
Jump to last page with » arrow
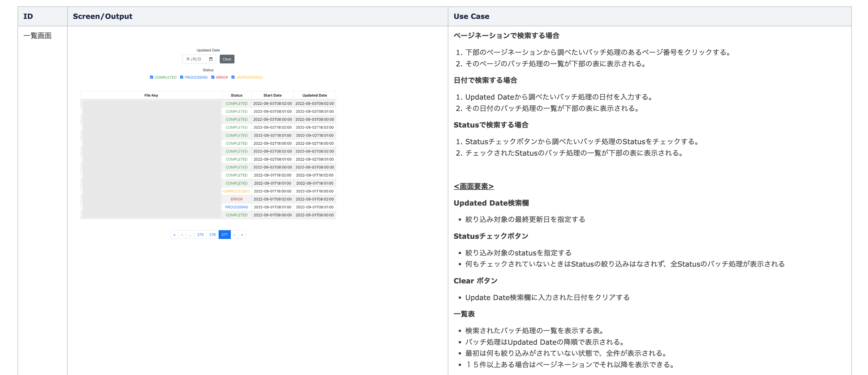[x=242, y=235]
